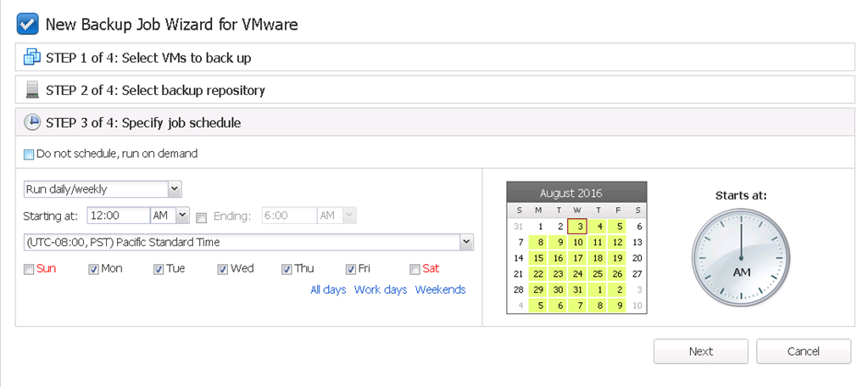Enable Do not schedule, run on demand
Viewport: 868px width, 387px height.
click(29, 154)
